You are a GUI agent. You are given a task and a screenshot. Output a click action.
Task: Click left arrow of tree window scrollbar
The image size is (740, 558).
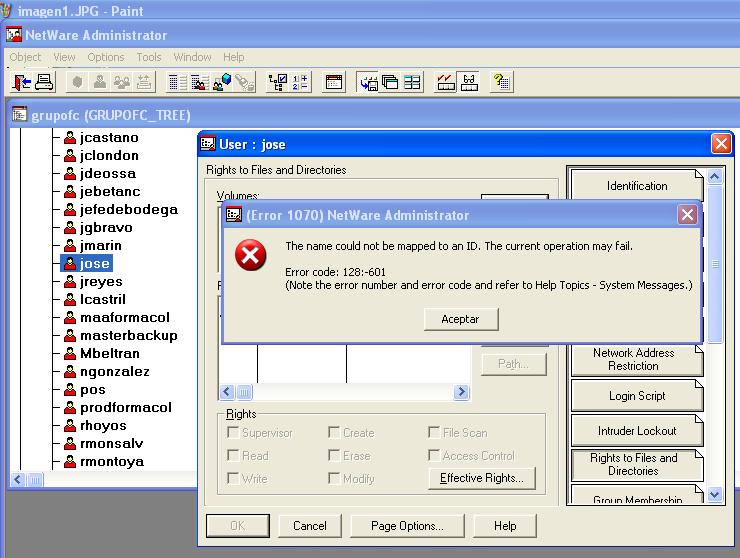pyautogui.click(x=18, y=480)
